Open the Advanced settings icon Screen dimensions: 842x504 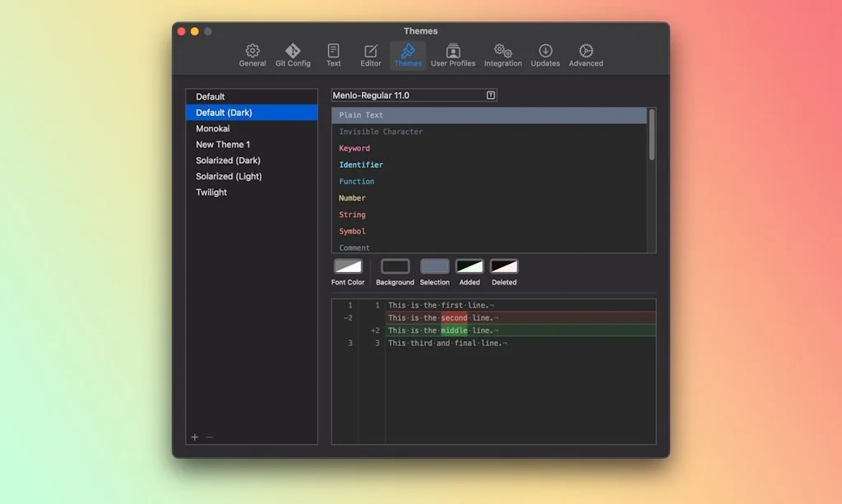click(x=585, y=53)
